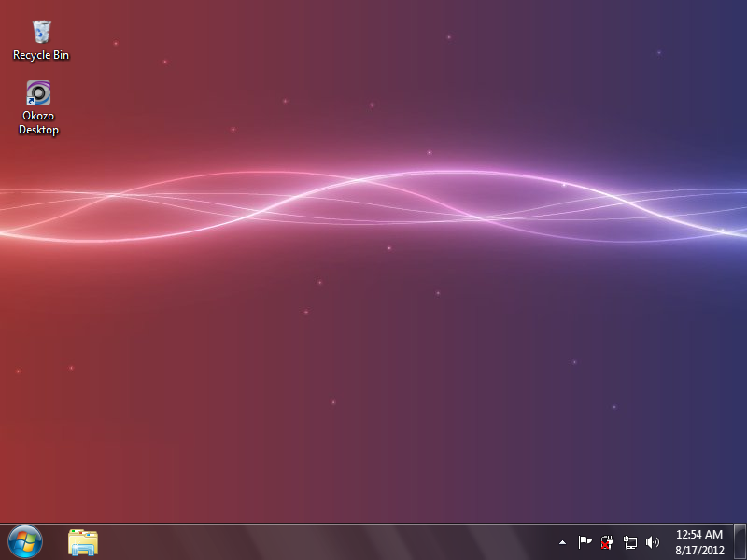
Task: Open the clock showing 12:54 AM
Action: point(699,542)
